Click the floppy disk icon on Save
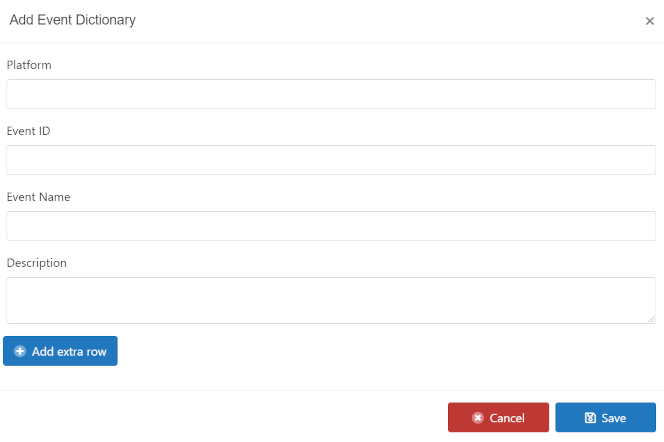This screenshot has height=442, width=664. 590,418
